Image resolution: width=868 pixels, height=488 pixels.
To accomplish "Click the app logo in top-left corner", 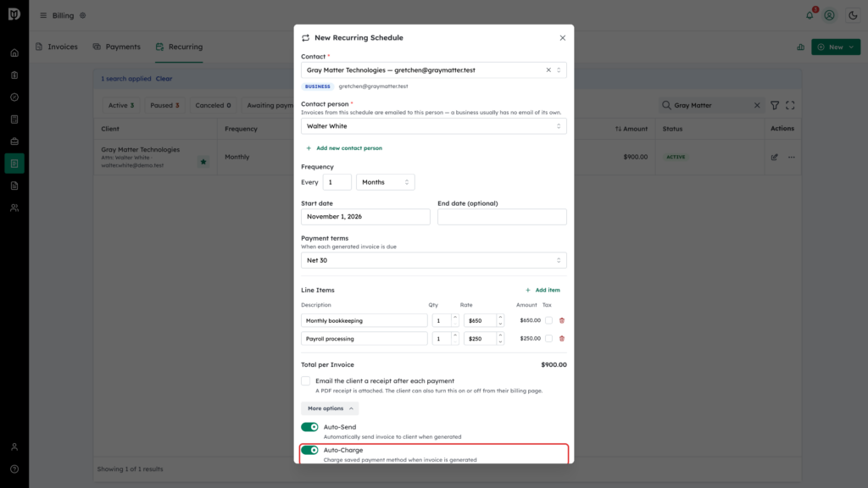I will coord(14,14).
